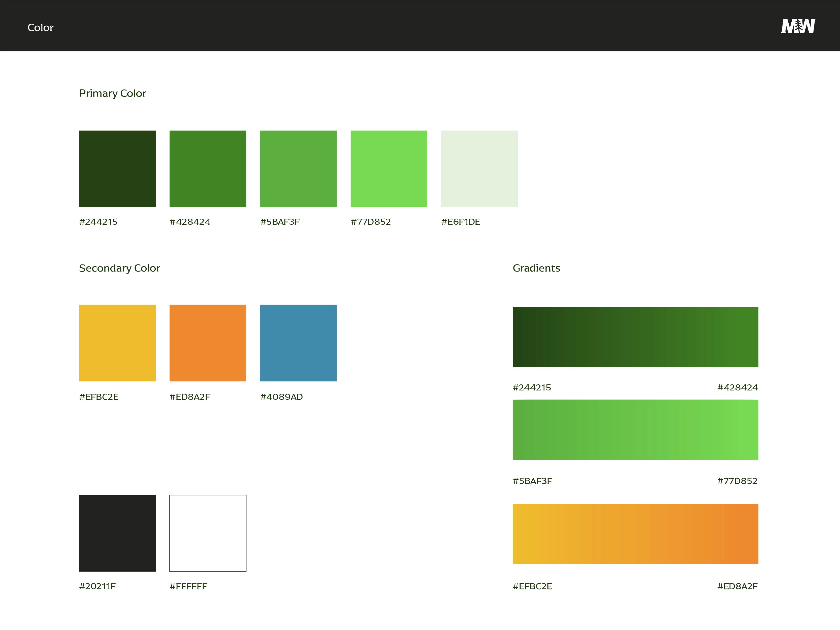Click the dark green gradient bar
Viewport: 840px width, 630px height.
(635, 337)
